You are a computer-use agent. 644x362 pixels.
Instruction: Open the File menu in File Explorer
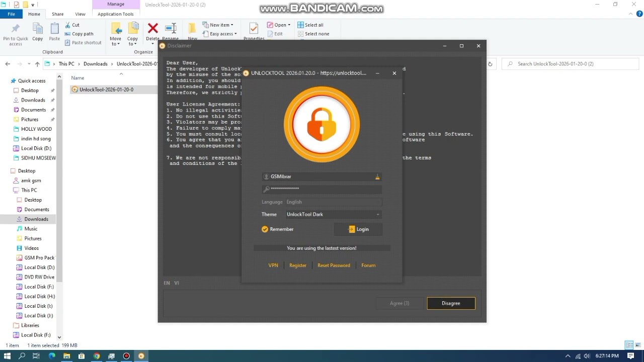click(11, 14)
